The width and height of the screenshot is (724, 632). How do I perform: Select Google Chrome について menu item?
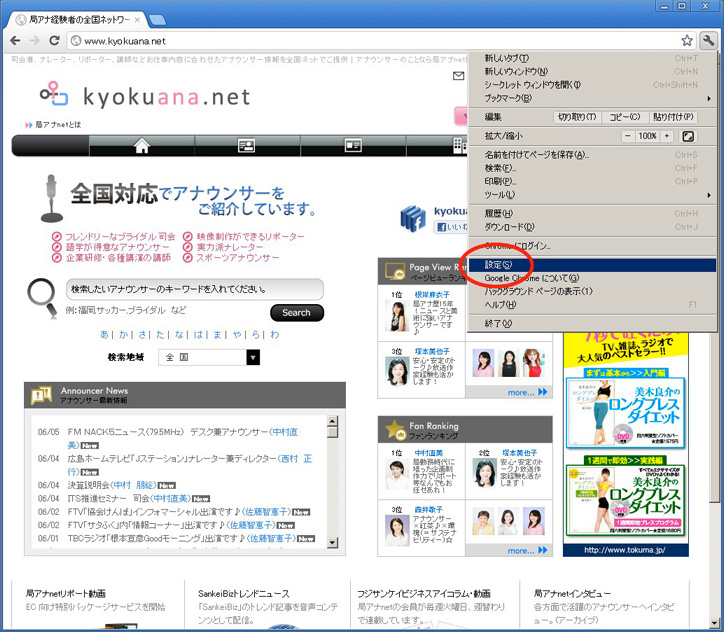[592, 278]
